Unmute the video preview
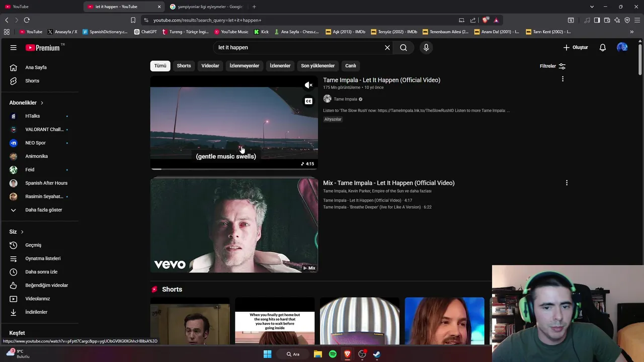 click(x=308, y=85)
